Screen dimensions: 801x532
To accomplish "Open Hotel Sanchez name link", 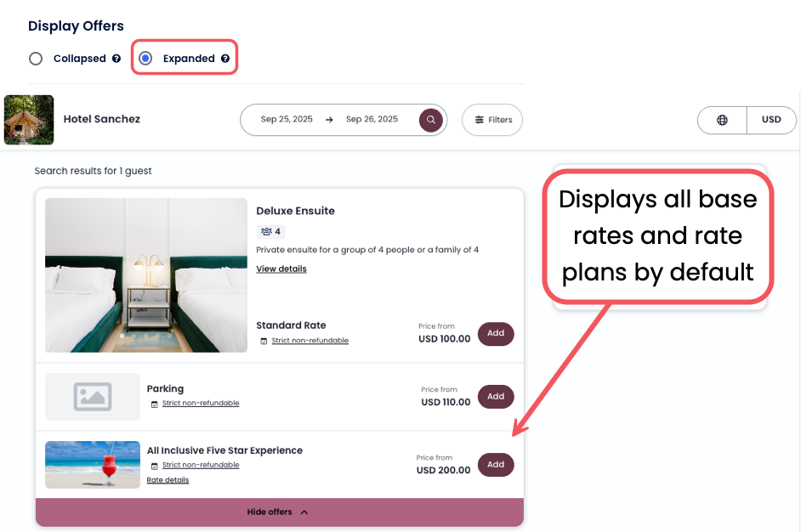I will (102, 119).
